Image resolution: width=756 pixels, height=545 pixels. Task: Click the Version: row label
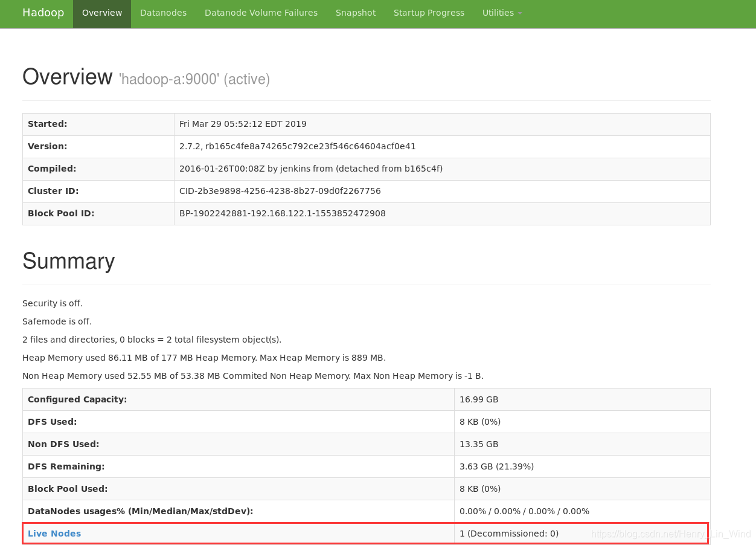(x=47, y=146)
